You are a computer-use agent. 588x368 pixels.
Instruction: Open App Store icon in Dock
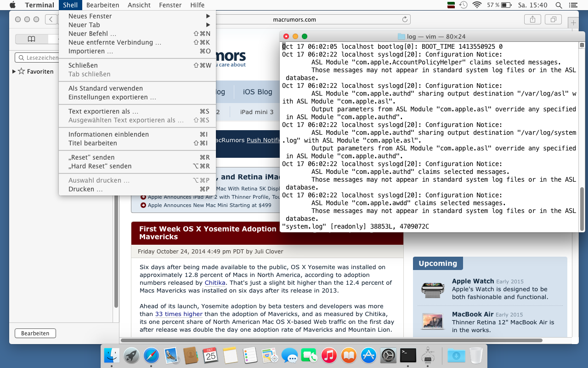[368, 355]
